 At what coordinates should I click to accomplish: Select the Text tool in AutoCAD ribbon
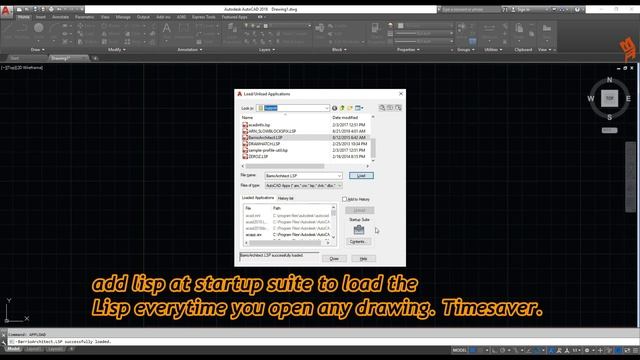[167, 28]
